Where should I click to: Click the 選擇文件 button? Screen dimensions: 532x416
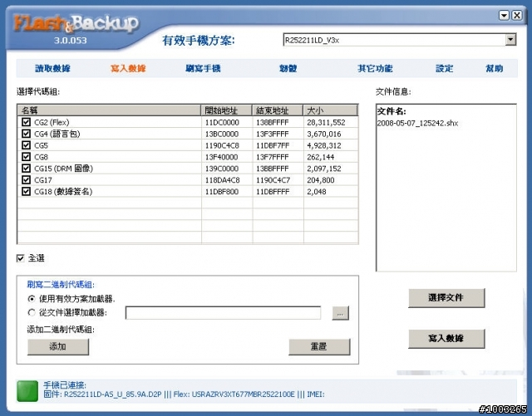click(446, 297)
